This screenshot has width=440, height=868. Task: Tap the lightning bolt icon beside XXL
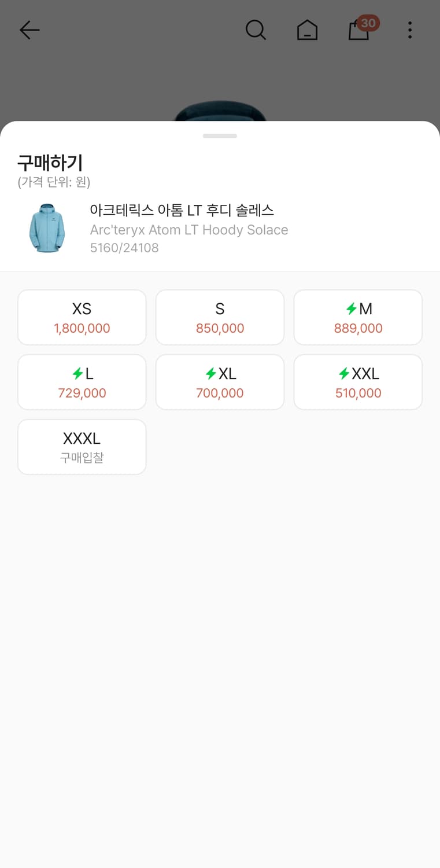[x=344, y=374]
